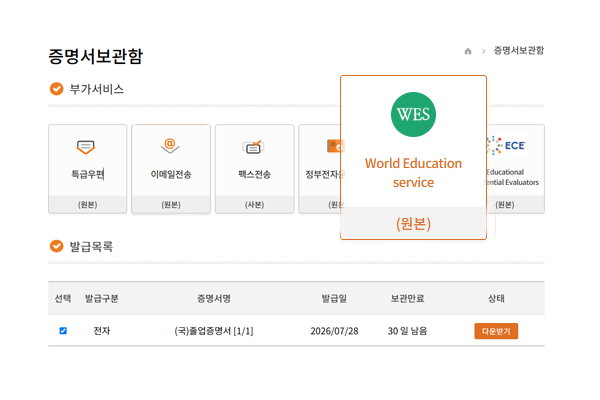The width and height of the screenshot is (600, 400).
Task: Click the (사본) label under 팩스전송
Action: pos(254,205)
